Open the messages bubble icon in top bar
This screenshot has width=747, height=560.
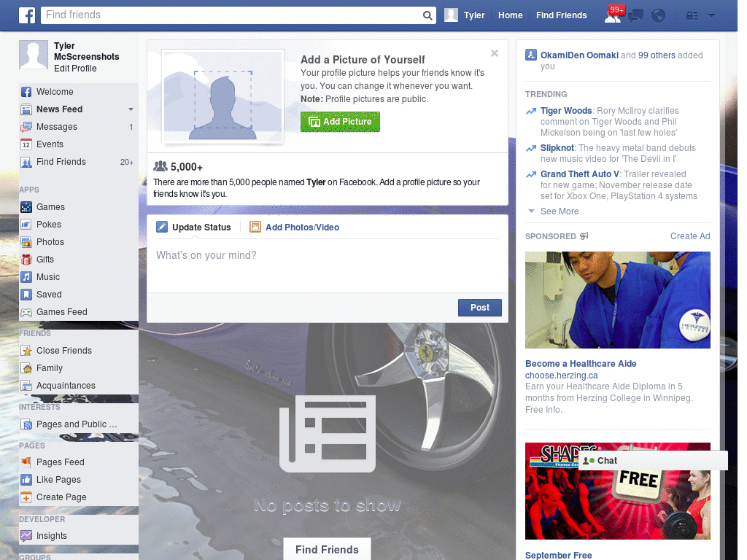(x=635, y=16)
